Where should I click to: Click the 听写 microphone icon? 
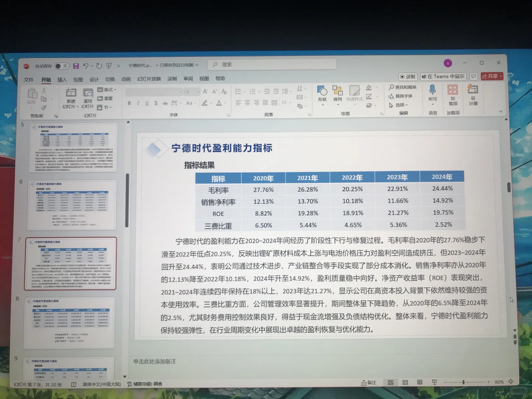tap(432, 89)
